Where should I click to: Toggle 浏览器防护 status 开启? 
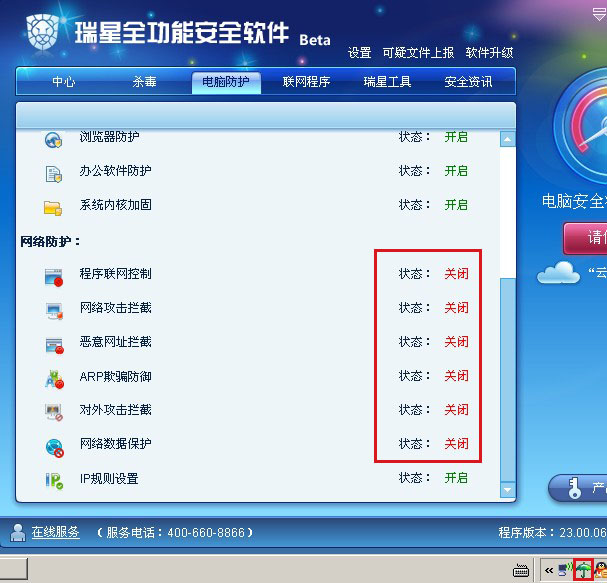(456, 137)
